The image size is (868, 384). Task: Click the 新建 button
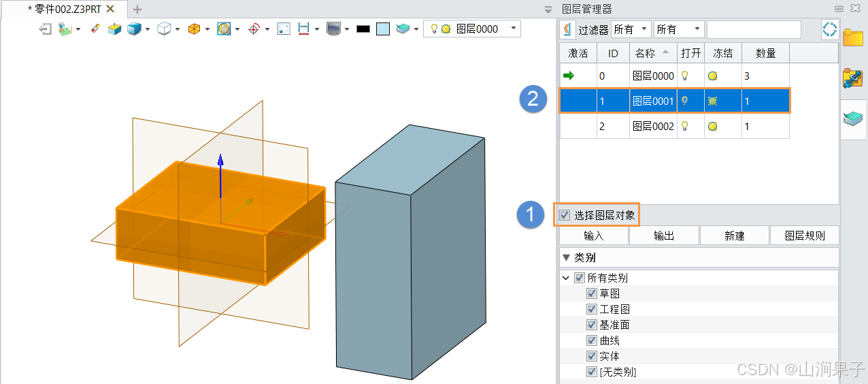[735, 236]
